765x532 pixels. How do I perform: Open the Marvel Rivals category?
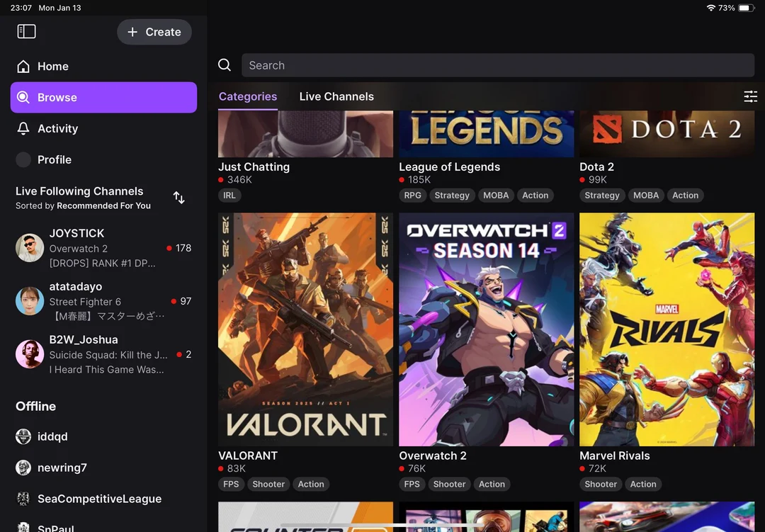coord(667,328)
